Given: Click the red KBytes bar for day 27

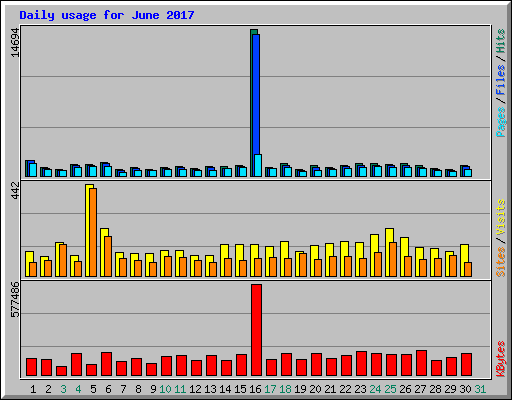Looking at the screenshot, I should (x=421, y=363).
